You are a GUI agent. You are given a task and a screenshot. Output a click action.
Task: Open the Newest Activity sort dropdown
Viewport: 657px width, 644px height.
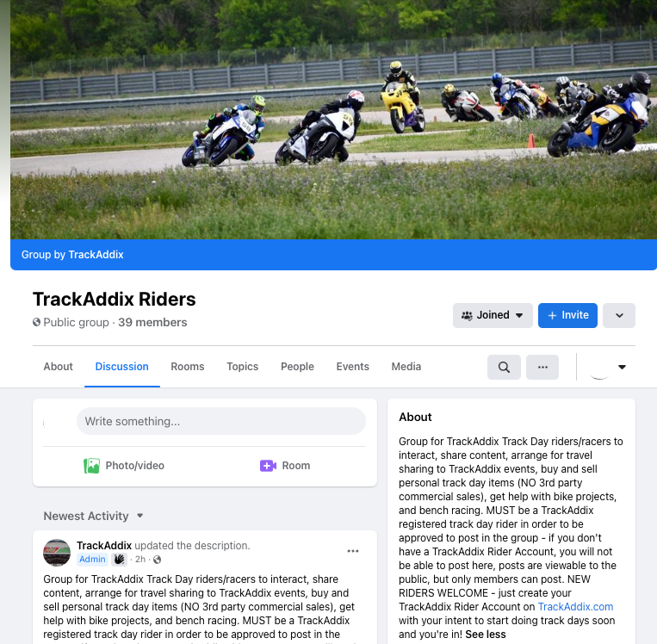93,516
